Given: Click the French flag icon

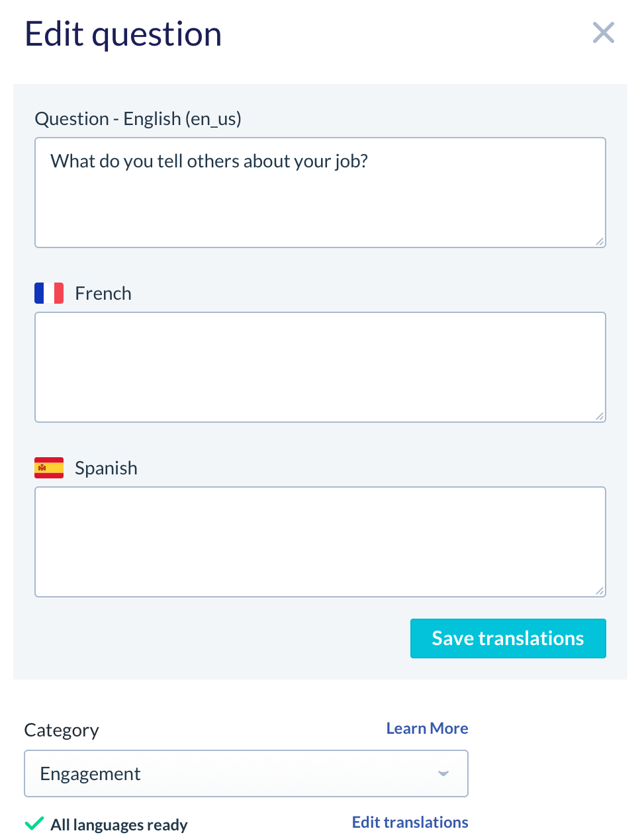Looking at the screenshot, I should coord(49,293).
